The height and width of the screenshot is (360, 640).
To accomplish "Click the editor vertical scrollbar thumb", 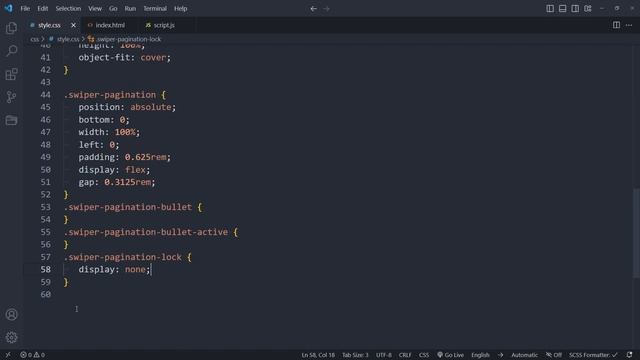I will 636,233.
